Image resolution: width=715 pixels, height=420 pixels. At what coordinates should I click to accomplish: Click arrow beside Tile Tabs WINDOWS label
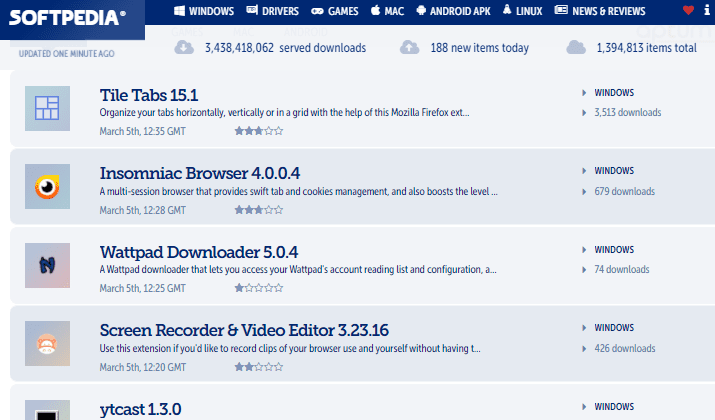click(x=584, y=93)
